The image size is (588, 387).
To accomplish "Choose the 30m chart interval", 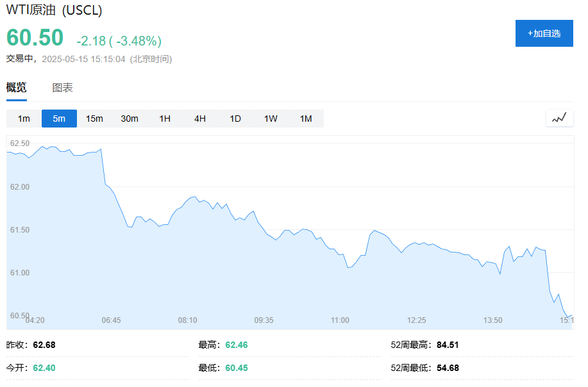I will click(x=130, y=119).
